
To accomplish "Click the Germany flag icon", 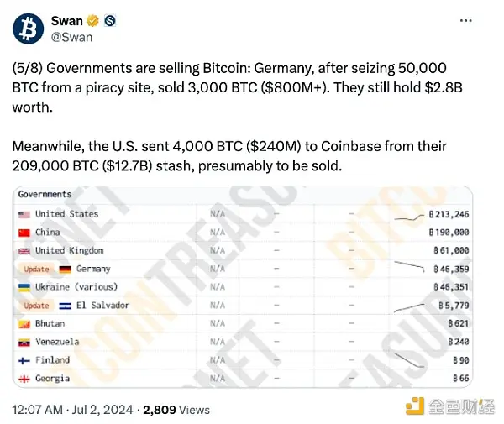I will [65, 270].
